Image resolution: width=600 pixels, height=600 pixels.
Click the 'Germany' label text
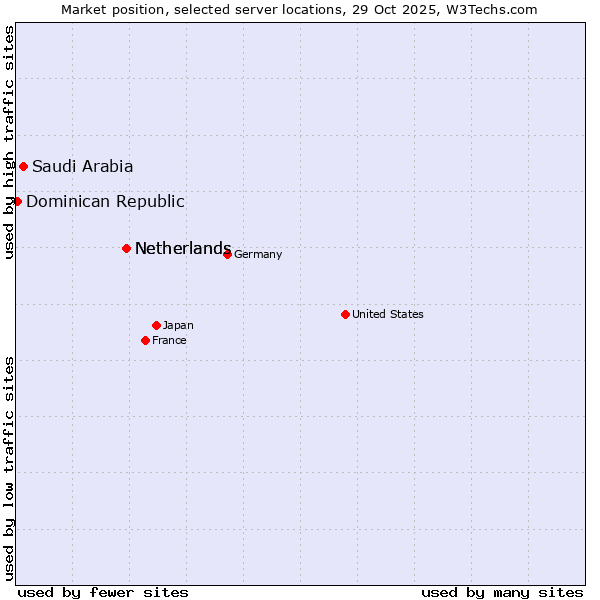[258, 255]
